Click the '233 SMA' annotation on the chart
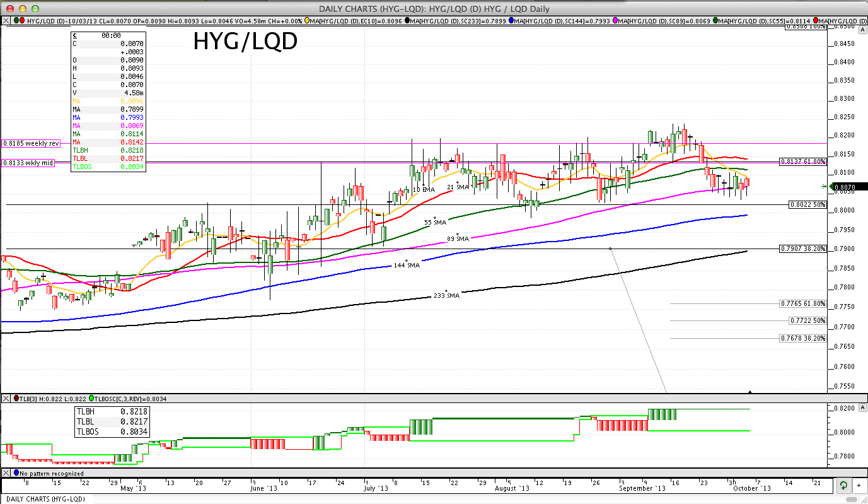The width and height of the screenshot is (868, 504). tap(446, 295)
